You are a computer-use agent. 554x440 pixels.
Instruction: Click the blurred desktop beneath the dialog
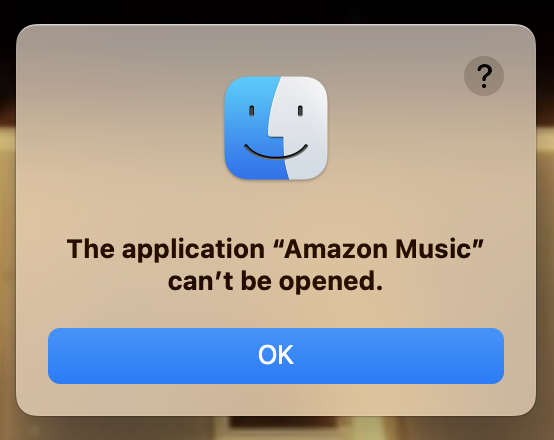[276, 429]
